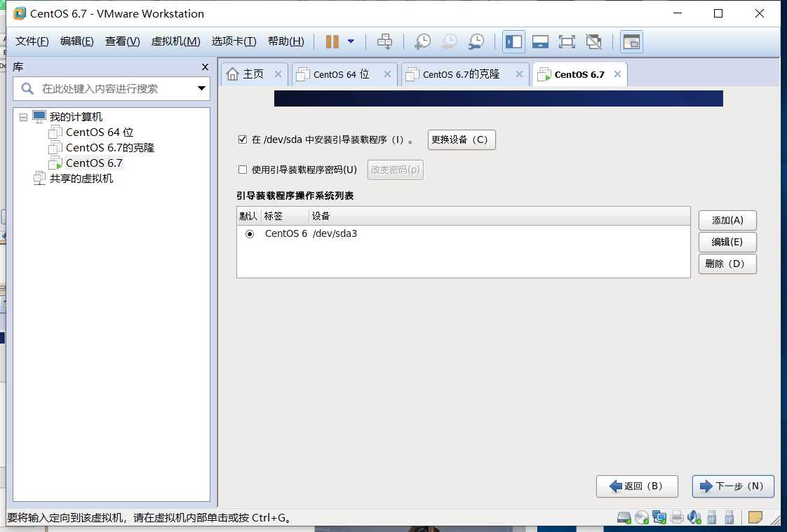Screen dimensions: 787x532
Task: Click the search magnifier icon in library
Action: [27, 89]
